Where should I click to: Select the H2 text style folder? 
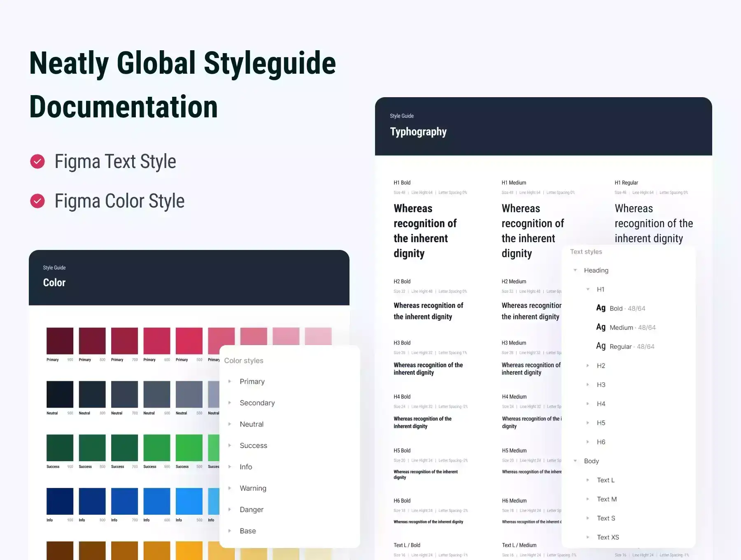[x=601, y=366]
